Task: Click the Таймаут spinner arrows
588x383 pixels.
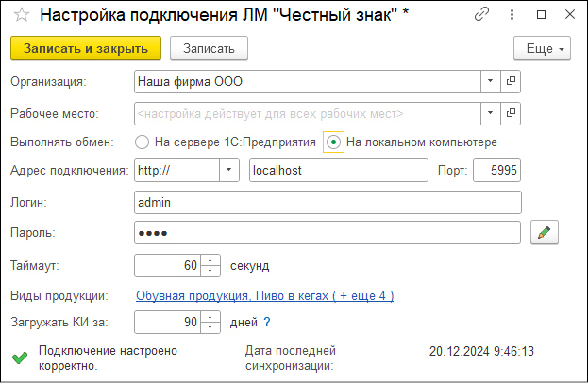Action: (x=211, y=265)
